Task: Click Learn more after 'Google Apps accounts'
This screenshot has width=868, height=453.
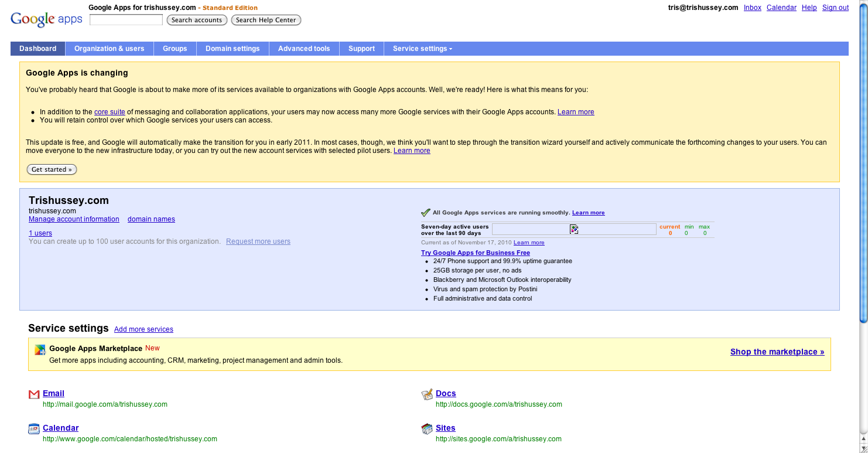Action: [576, 112]
